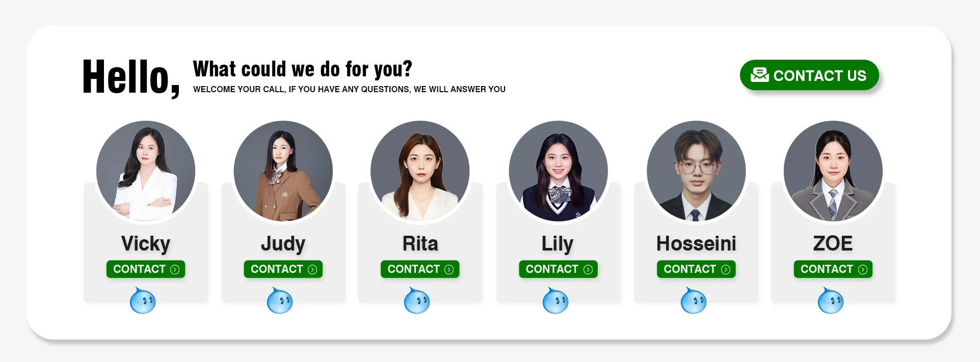Viewport: 980px width, 362px height.
Task: Click the CONTACT button for Hosseini
Action: [696, 269]
